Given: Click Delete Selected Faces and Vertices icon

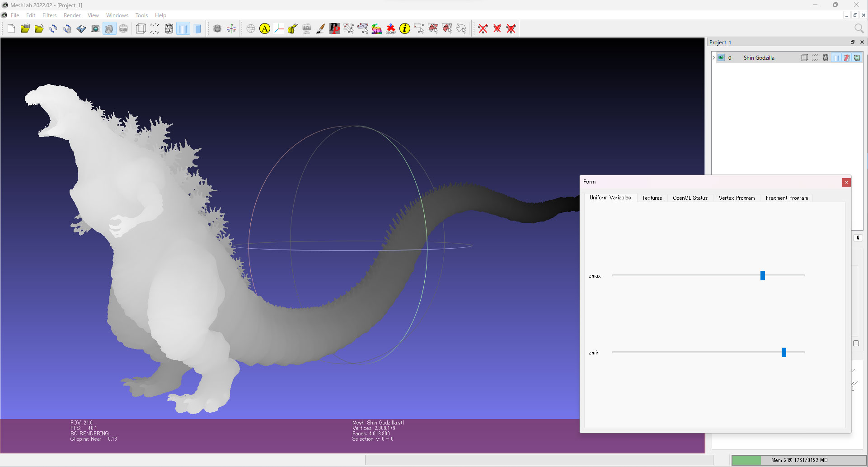Looking at the screenshot, I should (x=511, y=29).
